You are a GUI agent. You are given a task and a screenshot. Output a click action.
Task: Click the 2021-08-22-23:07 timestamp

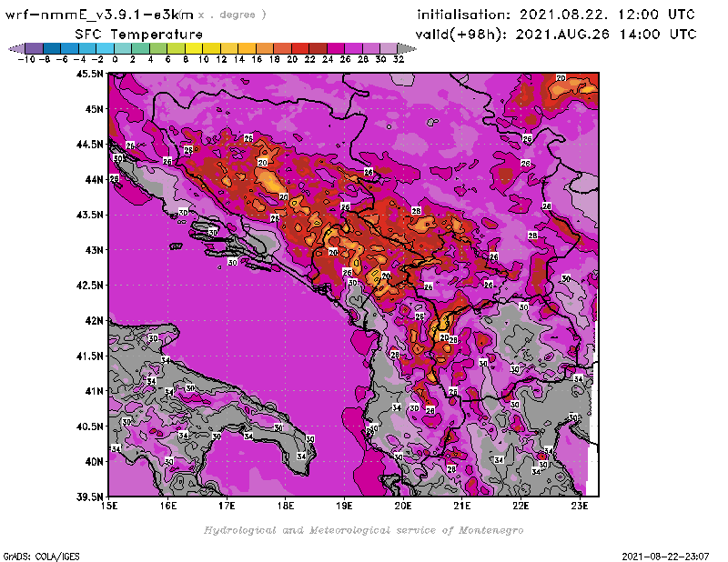(x=665, y=557)
